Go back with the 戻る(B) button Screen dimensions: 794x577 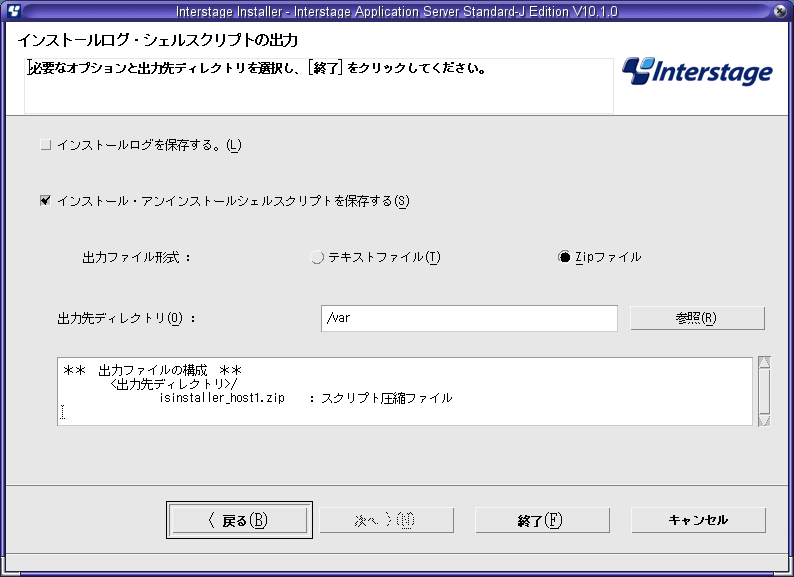click(x=239, y=520)
